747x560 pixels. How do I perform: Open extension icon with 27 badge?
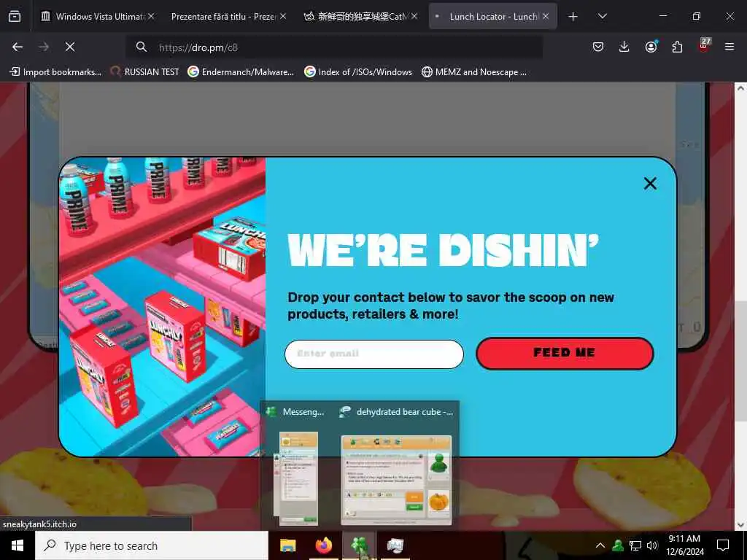pos(704,46)
